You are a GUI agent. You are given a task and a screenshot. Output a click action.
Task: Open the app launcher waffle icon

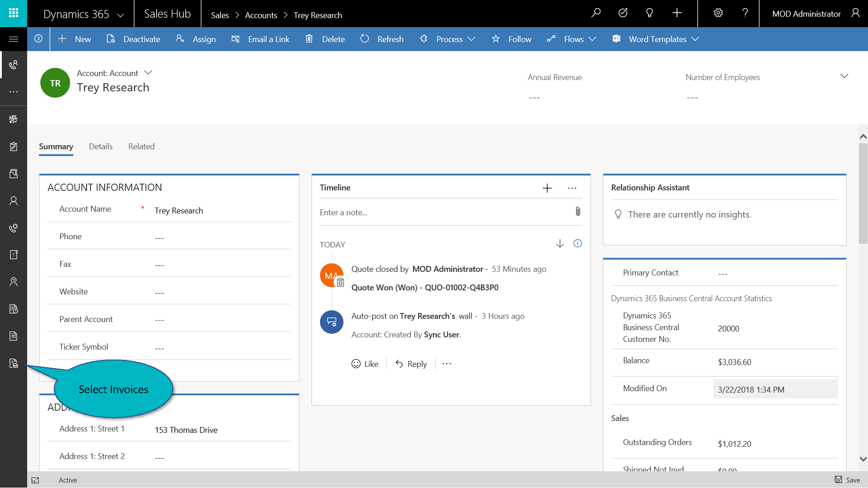(x=14, y=13)
